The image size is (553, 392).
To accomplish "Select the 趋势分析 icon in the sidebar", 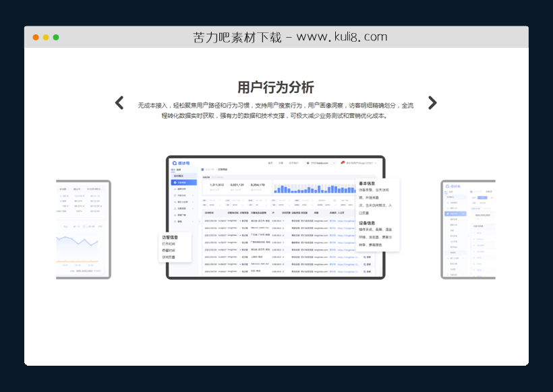I will pos(176,191).
